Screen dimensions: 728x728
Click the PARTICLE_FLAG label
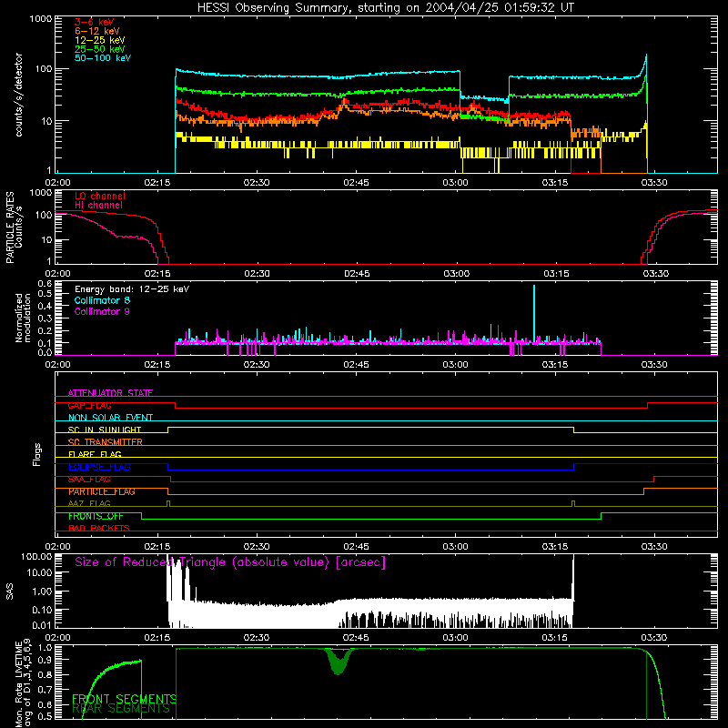[x=102, y=491]
